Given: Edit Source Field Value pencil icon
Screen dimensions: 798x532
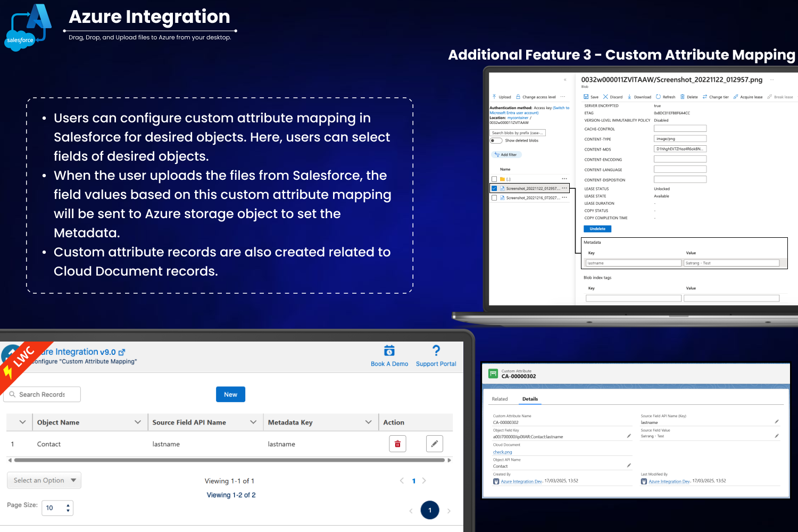Looking at the screenshot, I should coord(777,436).
